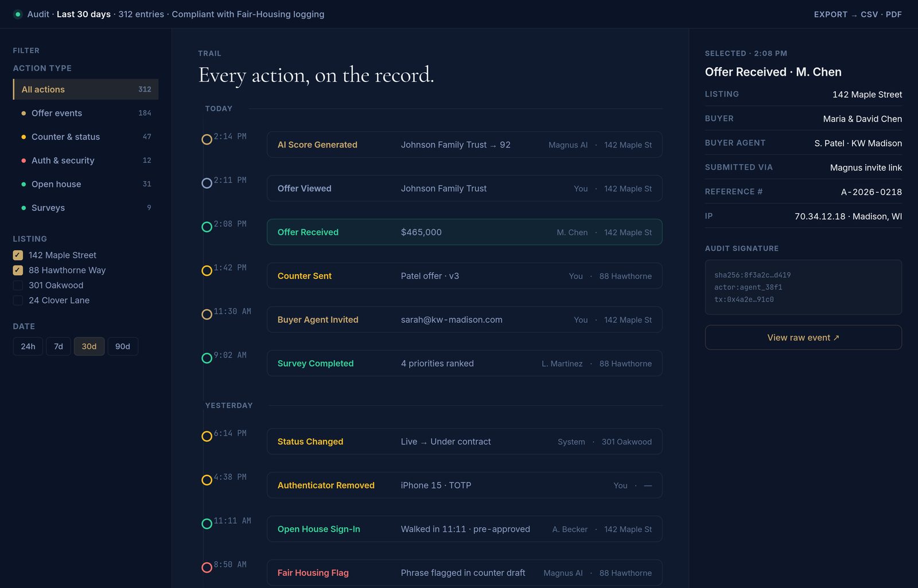The image size is (918, 588).
Task: Select the Authenticator Removed entry
Action: tap(465, 485)
